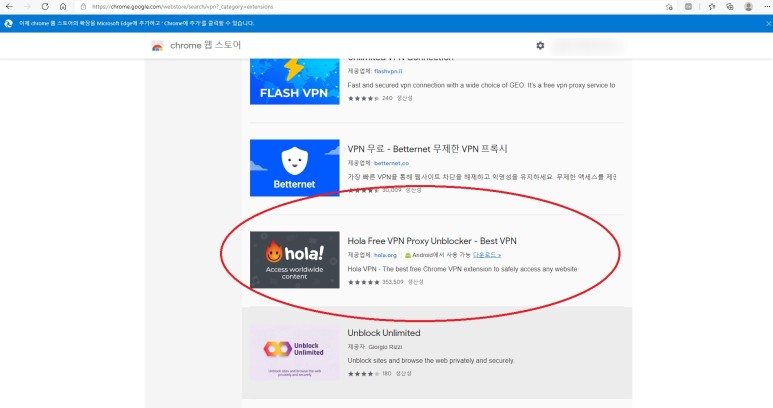Open the web store settings gear

(540, 45)
